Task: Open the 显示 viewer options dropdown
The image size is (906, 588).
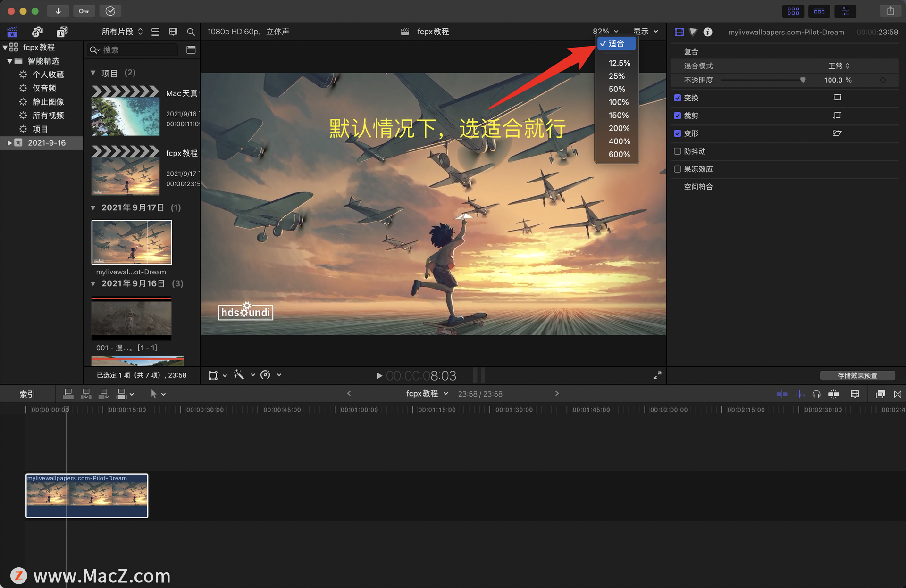Action: tap(646, 31)
